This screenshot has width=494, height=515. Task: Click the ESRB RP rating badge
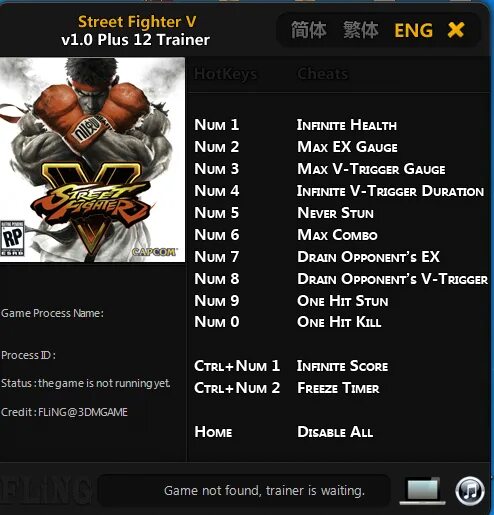point(12,238)
